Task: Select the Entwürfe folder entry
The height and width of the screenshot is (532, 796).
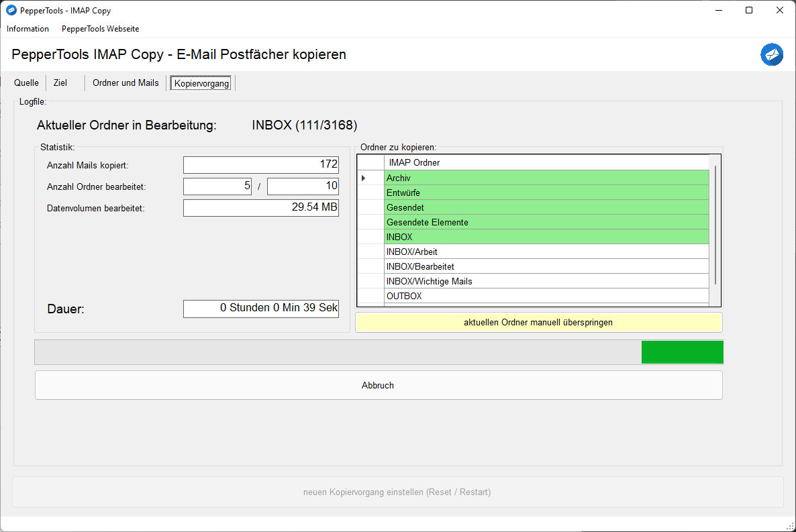Action: tap(470, 193)
